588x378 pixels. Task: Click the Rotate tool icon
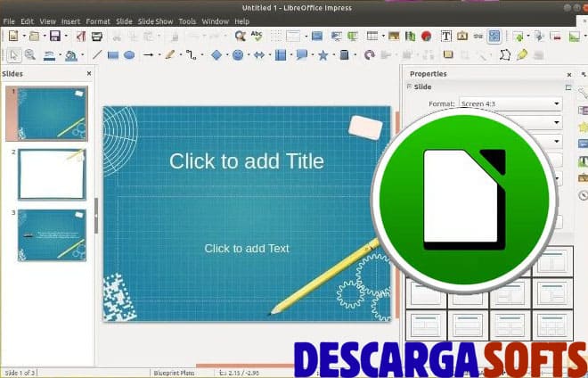click(370, 55)
